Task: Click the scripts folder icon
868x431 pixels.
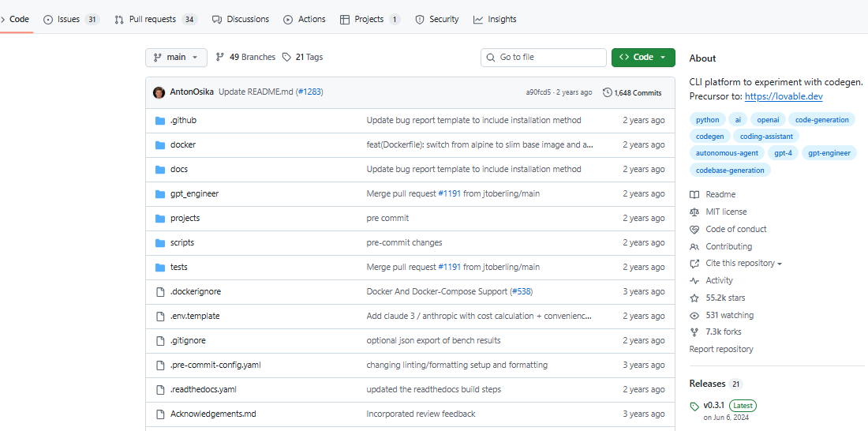Action: tap(160, 242)
